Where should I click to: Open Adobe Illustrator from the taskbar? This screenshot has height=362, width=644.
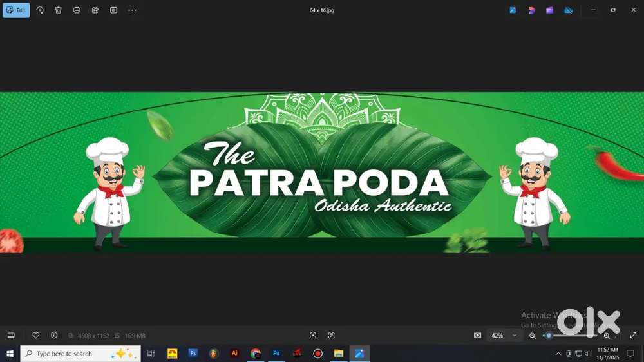(x=235, y=354)
